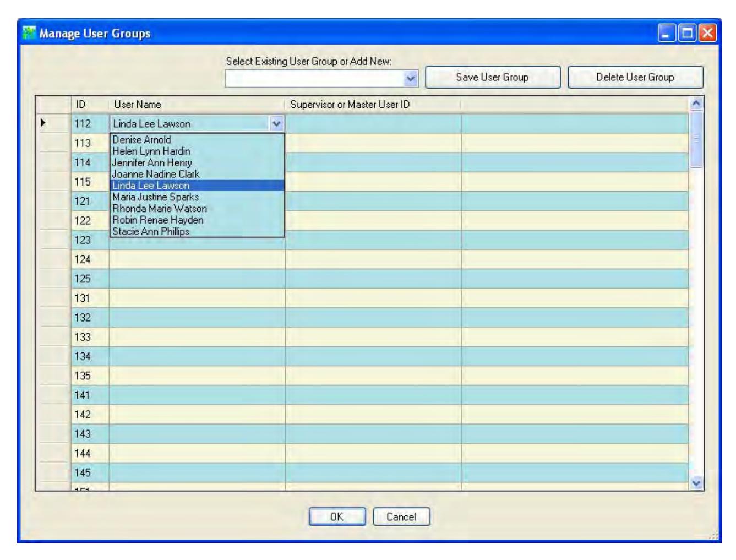The image size is (736, 560).
Task: Click the ID cell 114
Action: (90, 162)
